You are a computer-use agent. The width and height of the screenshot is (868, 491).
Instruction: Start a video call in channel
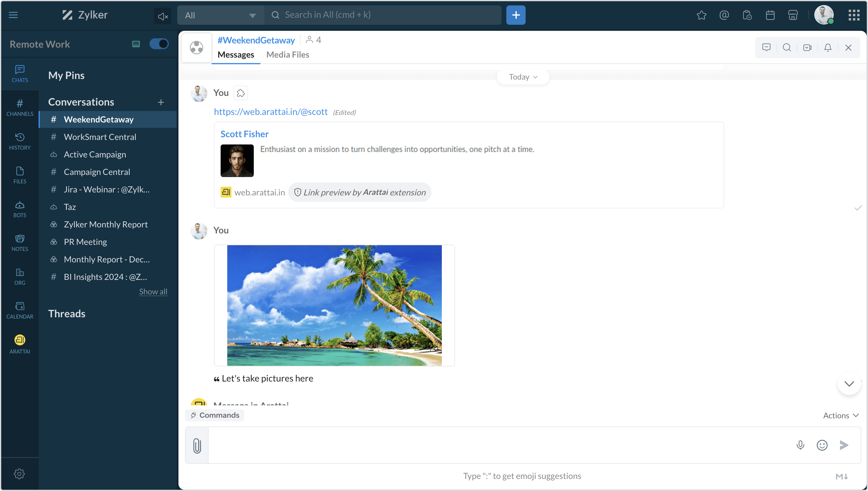click(807, 48)
